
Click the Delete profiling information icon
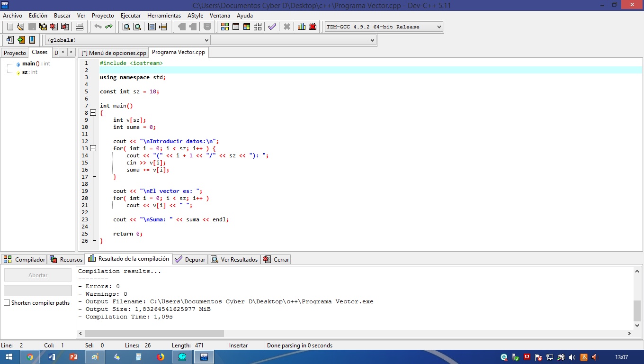point(313,27)
